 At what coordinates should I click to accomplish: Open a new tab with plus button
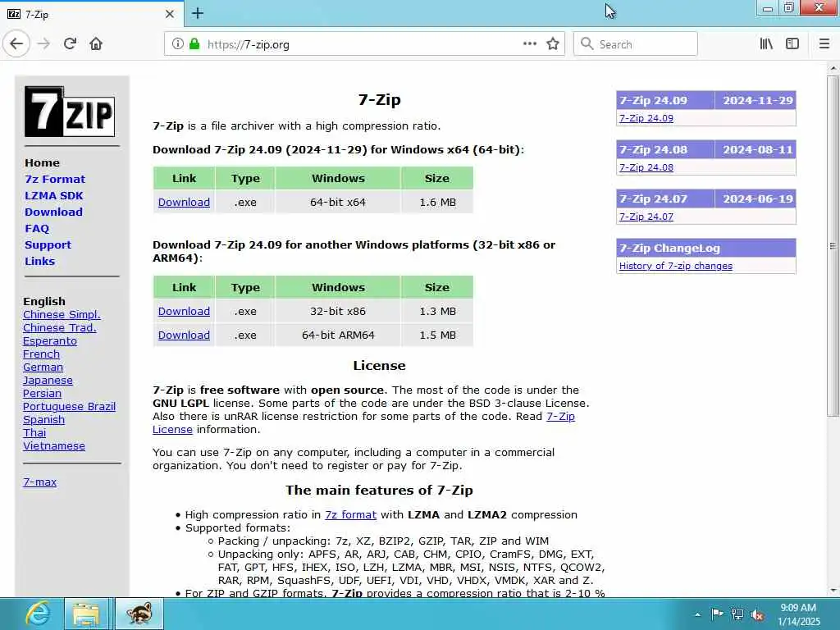click(x=198, y=13)
